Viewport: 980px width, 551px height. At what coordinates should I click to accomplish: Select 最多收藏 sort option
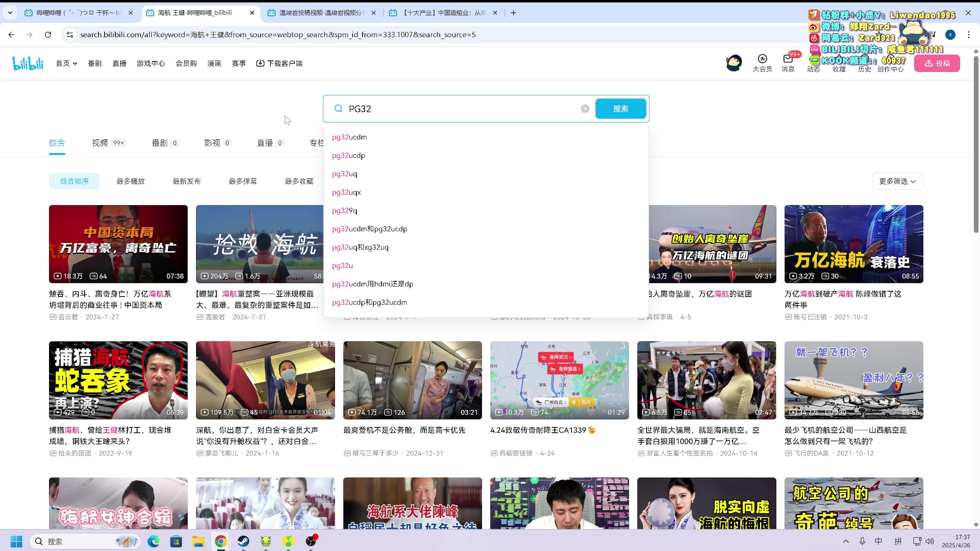(299, 181)
